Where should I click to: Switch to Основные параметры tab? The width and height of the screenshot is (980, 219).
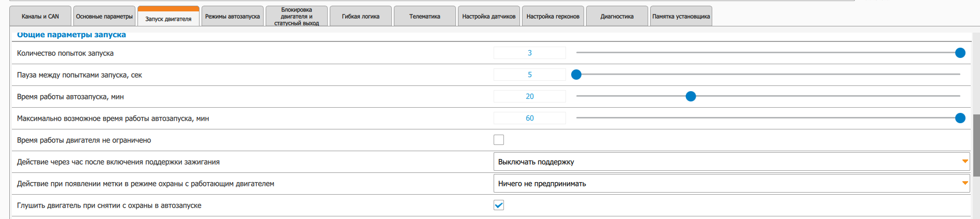coord(104,17)
